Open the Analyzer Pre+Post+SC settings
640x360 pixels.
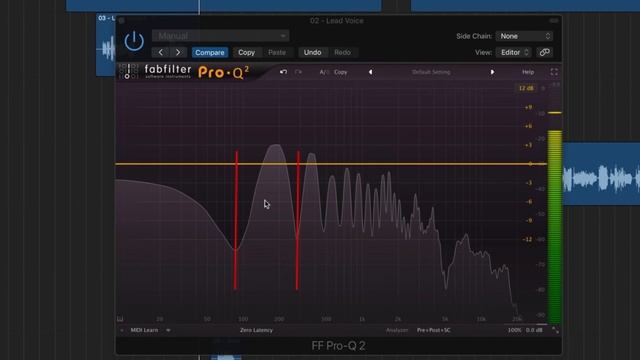(433, 330)
